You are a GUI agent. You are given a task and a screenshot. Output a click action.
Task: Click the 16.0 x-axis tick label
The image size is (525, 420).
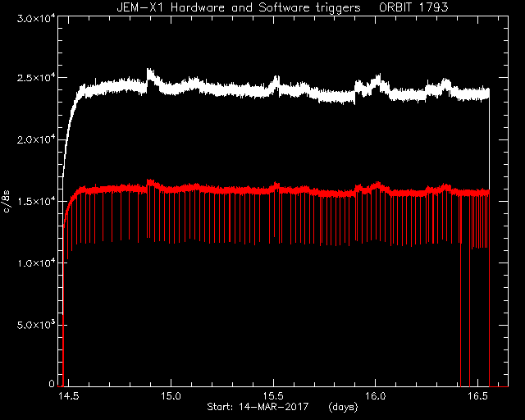376,396
